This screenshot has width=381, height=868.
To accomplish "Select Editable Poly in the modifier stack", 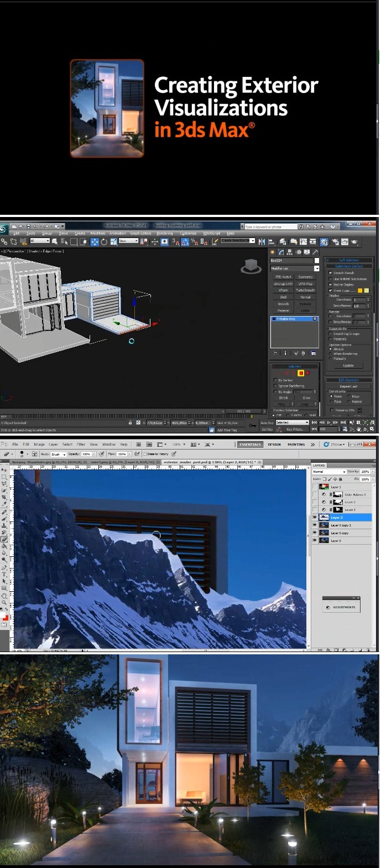I will pyautogui.click(x=294, y=319).
